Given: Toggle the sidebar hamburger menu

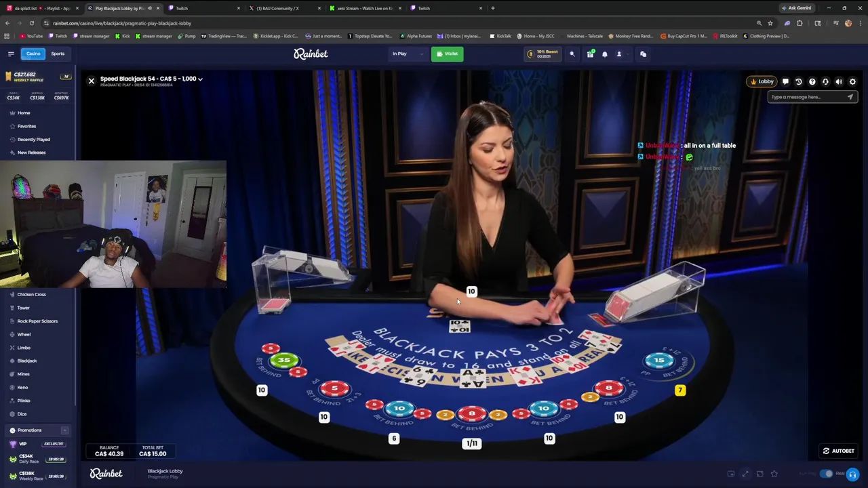Looking at the screenshot, I should (11, 54).
